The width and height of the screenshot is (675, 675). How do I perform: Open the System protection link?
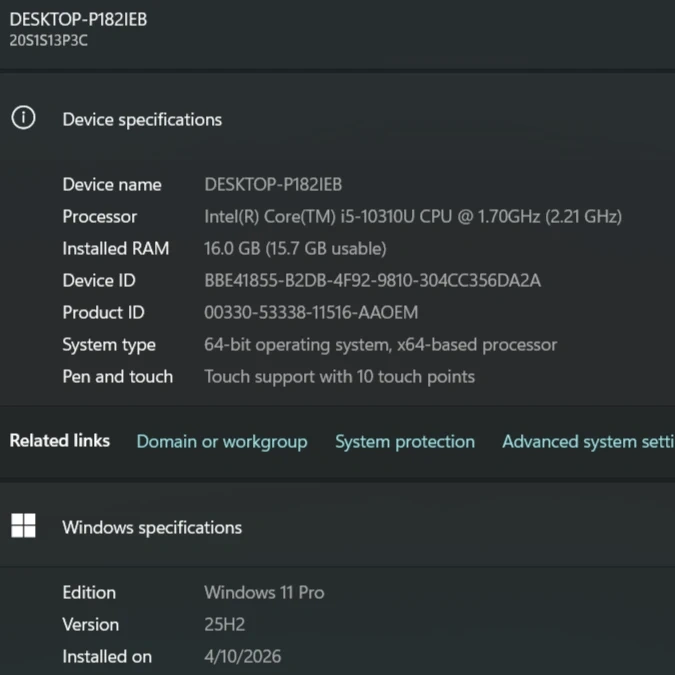tap(405, 441)
